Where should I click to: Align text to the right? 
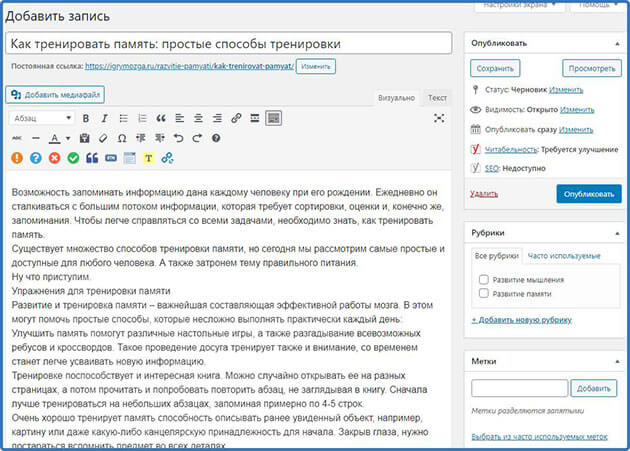point(217,118)
